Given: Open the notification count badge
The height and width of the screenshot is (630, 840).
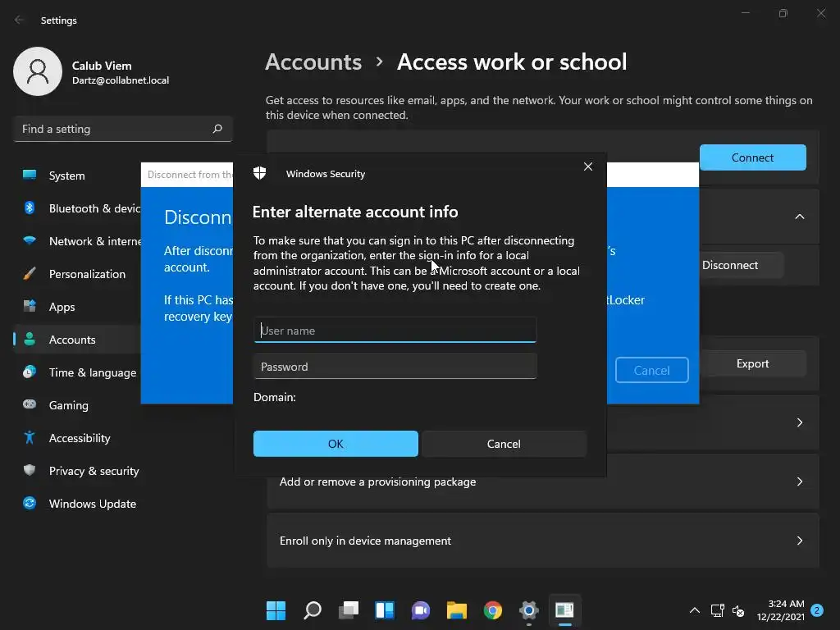Looking at the screenshot, I should (817, 610).
